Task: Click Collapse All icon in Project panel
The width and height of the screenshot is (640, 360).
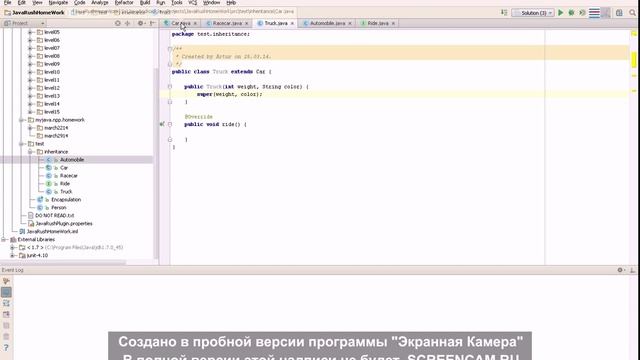Action: pyautogui.click(x=127, y=23)
